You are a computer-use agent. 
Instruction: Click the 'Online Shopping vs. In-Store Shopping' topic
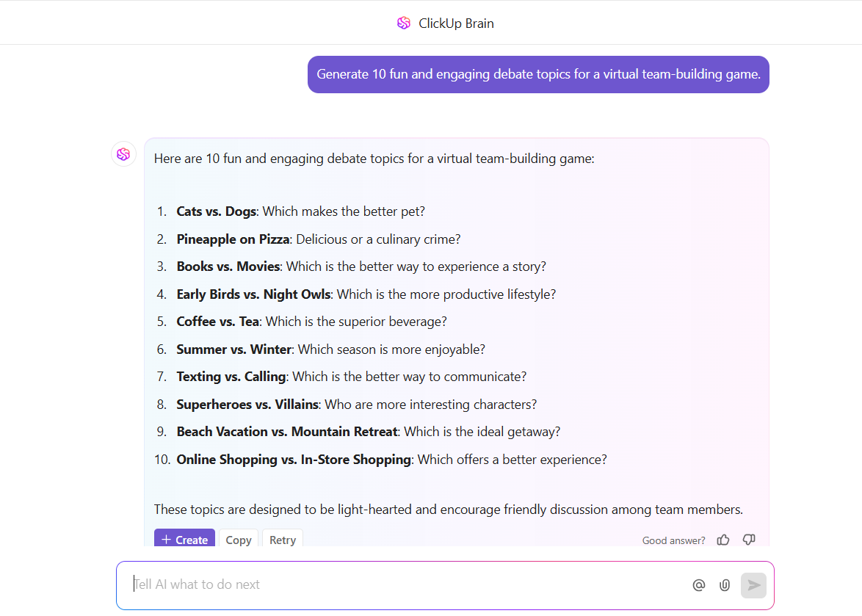click(294, 460)
